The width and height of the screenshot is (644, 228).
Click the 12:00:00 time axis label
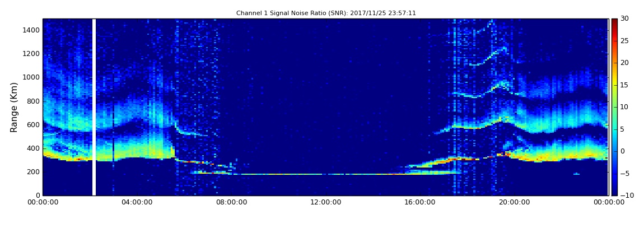(x=326, y=202)
